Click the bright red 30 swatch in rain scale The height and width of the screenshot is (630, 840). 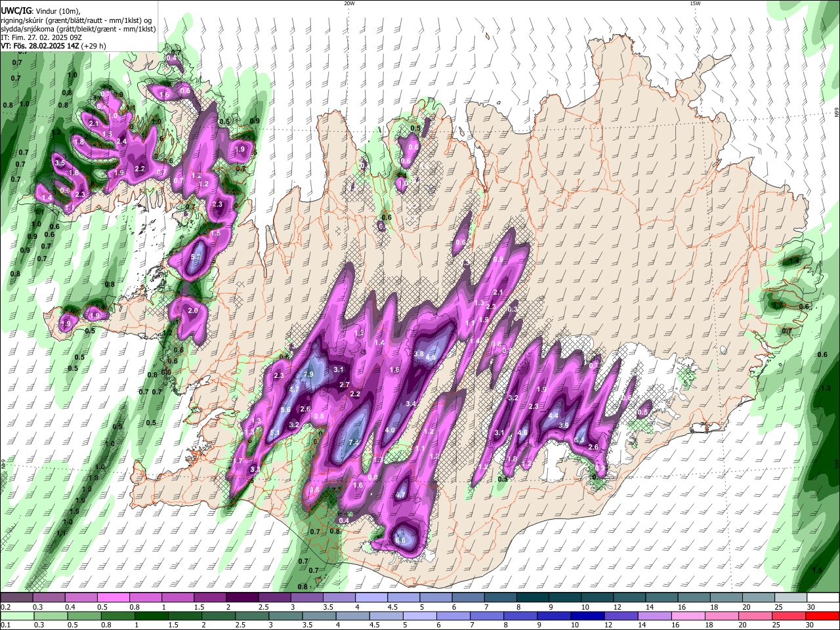823,616
